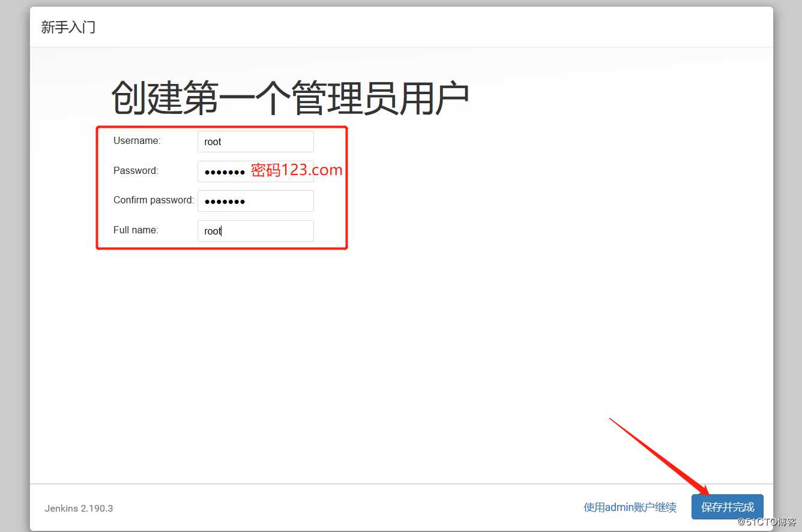802x532 pixels.
Task: Open the 使用admin账户继续 link
Action: [630, 507]
